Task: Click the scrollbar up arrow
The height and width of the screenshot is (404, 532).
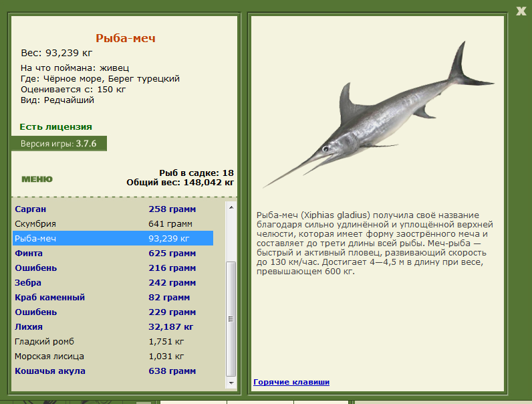Action: 231,207
